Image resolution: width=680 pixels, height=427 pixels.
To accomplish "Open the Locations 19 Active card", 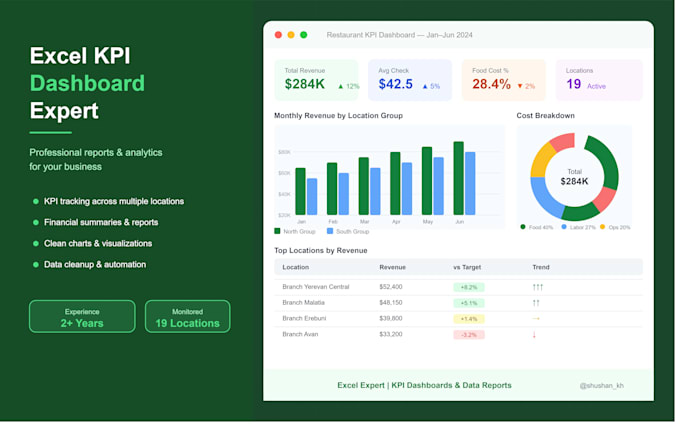I will (x=599, y=80).
